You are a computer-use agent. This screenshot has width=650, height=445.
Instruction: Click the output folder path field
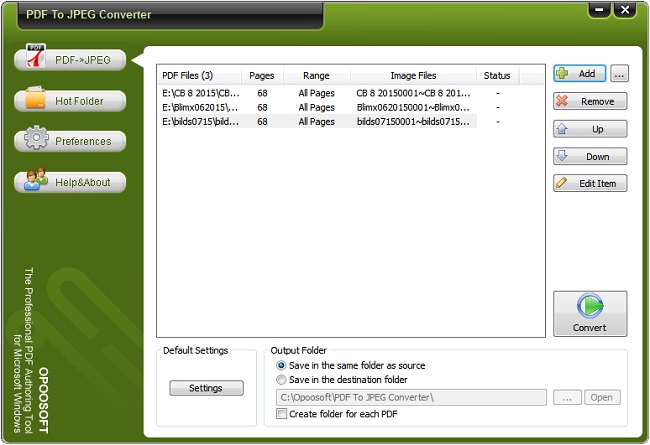tap(411, 397)
